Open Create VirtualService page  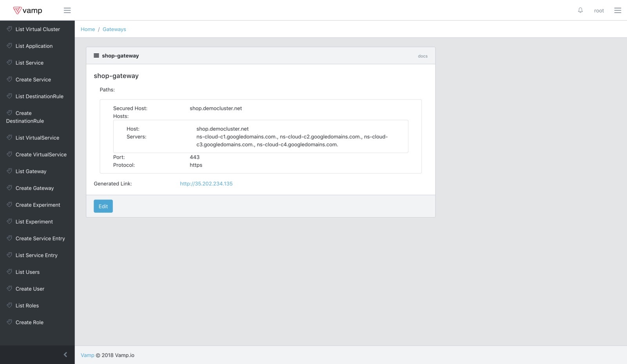pos(37,155)
